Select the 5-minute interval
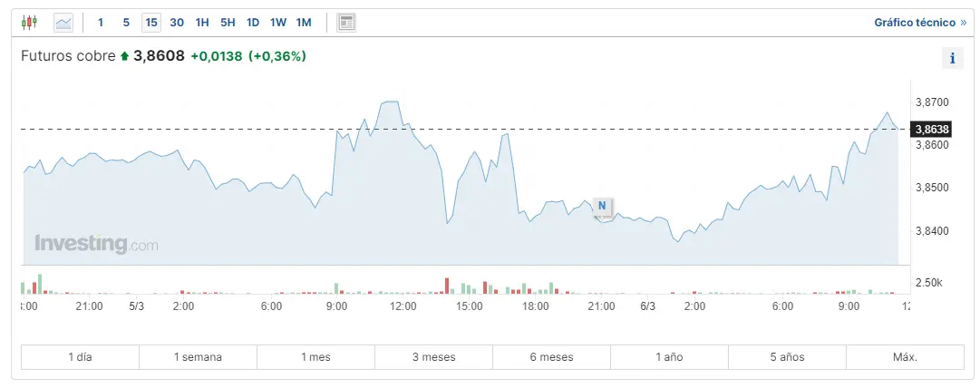 [126, 22]
